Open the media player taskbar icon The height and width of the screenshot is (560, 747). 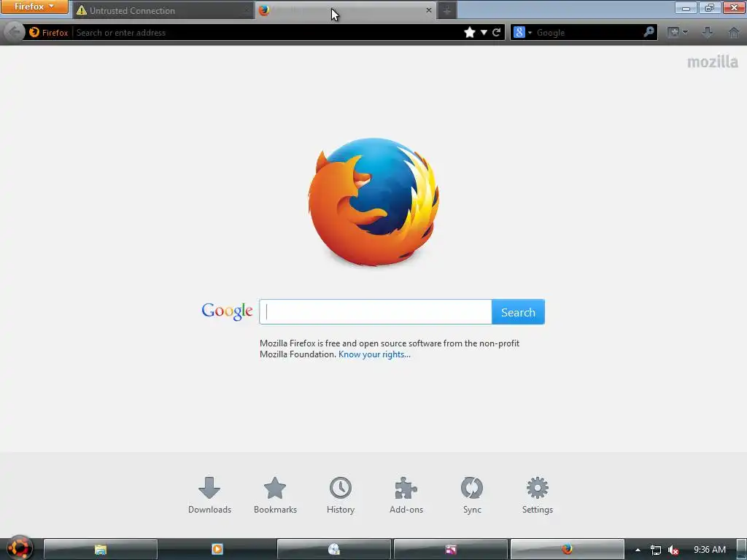tap(217, 550)
